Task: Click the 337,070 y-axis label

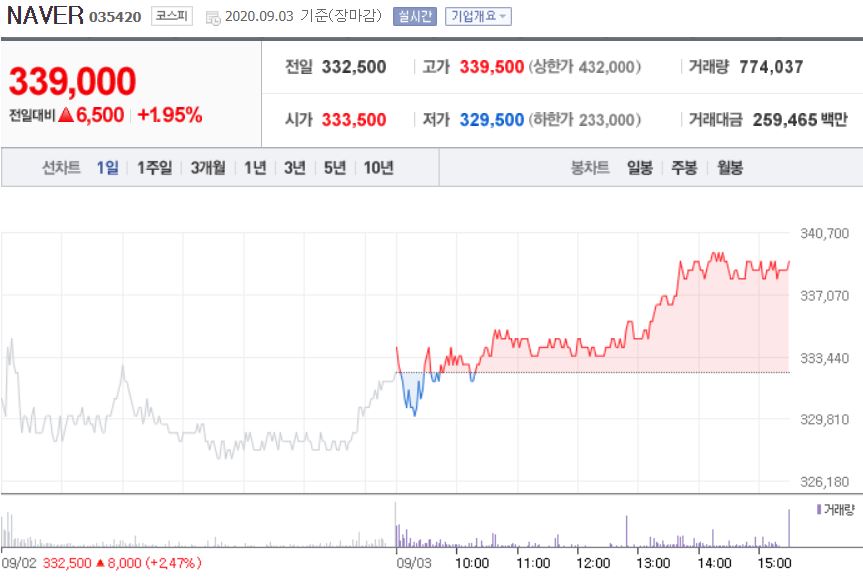Action: pyautogui.click(x=824, y=296)
